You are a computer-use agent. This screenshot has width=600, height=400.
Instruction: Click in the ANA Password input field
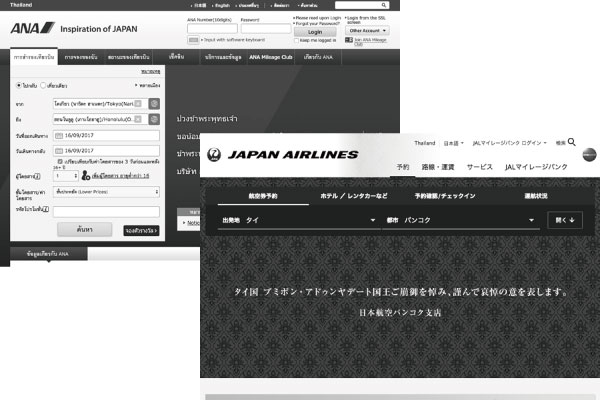[266, 29]
